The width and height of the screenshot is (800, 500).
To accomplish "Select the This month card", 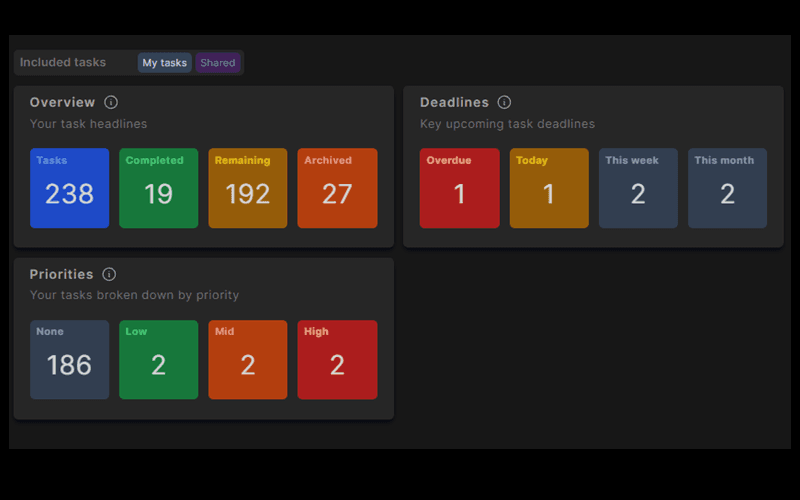I will [x=728, y=188].
